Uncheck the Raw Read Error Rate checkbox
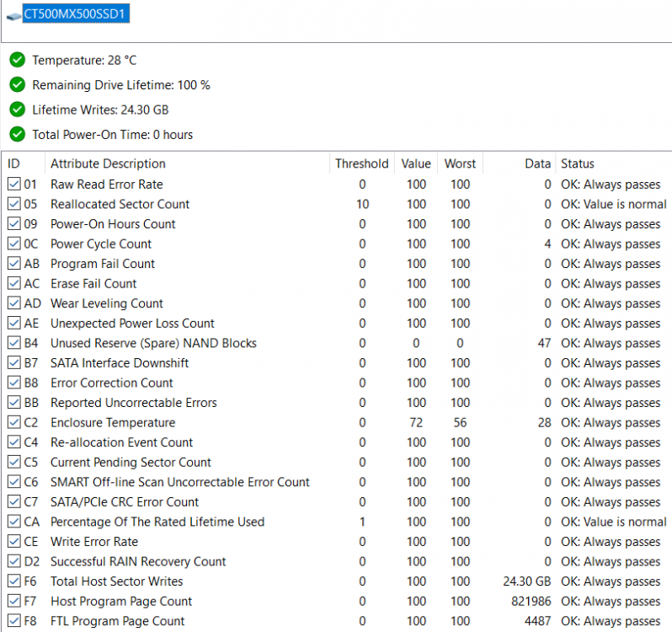The width and height of the screenshot is (672, 632). click(13, 185)
